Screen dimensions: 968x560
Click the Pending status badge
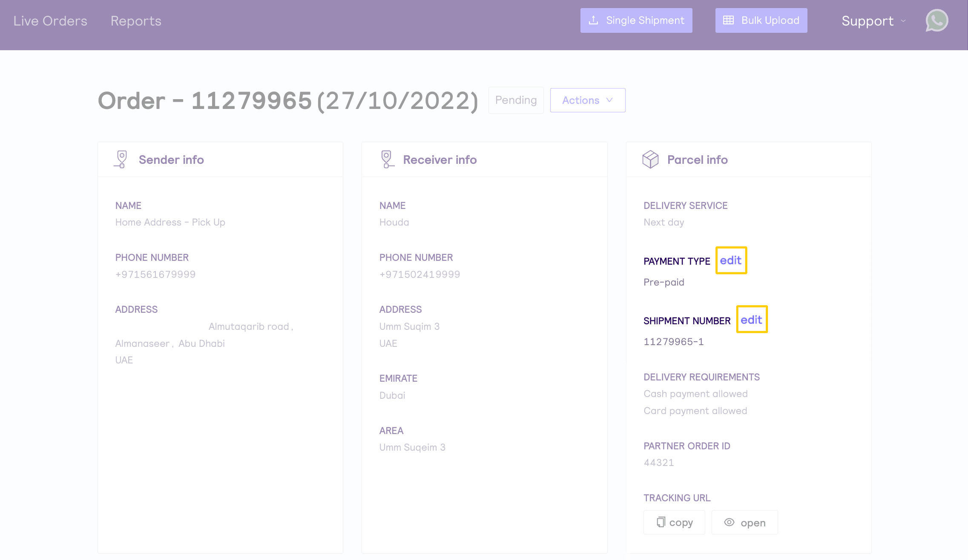coord(516,100)
